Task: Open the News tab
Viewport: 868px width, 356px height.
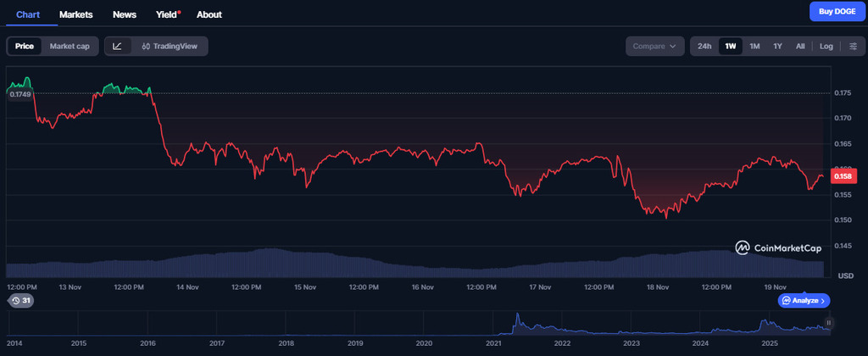Action: [124, 14]
